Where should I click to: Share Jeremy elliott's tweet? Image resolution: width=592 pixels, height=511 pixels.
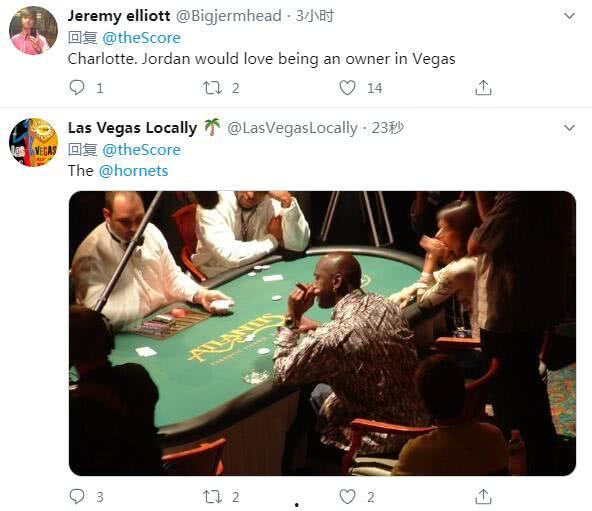(x=483, y=88)
